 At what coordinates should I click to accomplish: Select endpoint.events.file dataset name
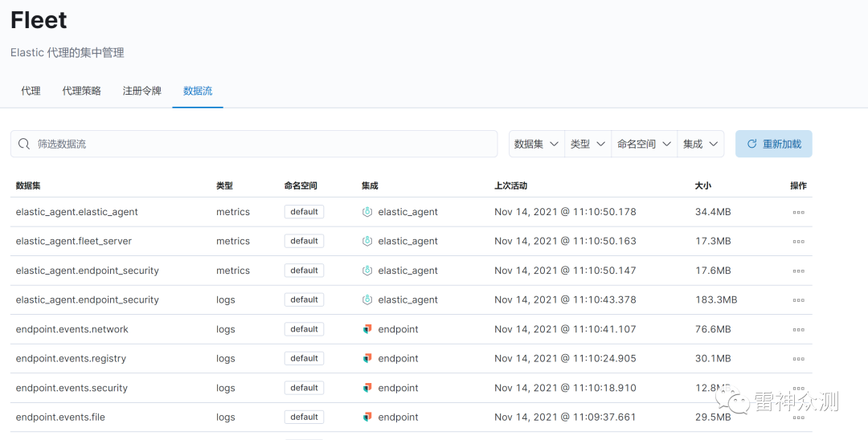[60, 417]
